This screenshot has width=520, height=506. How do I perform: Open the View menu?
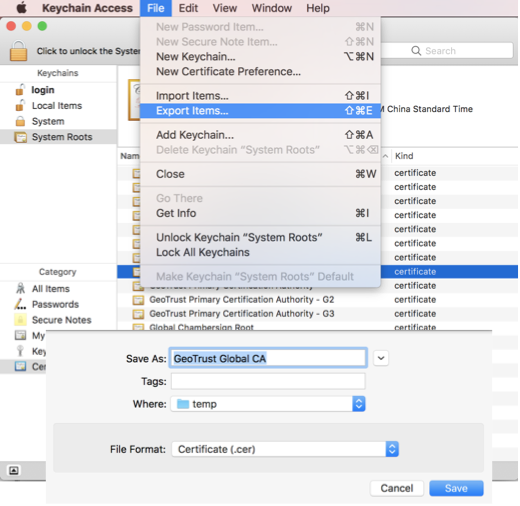click(225, 8)
